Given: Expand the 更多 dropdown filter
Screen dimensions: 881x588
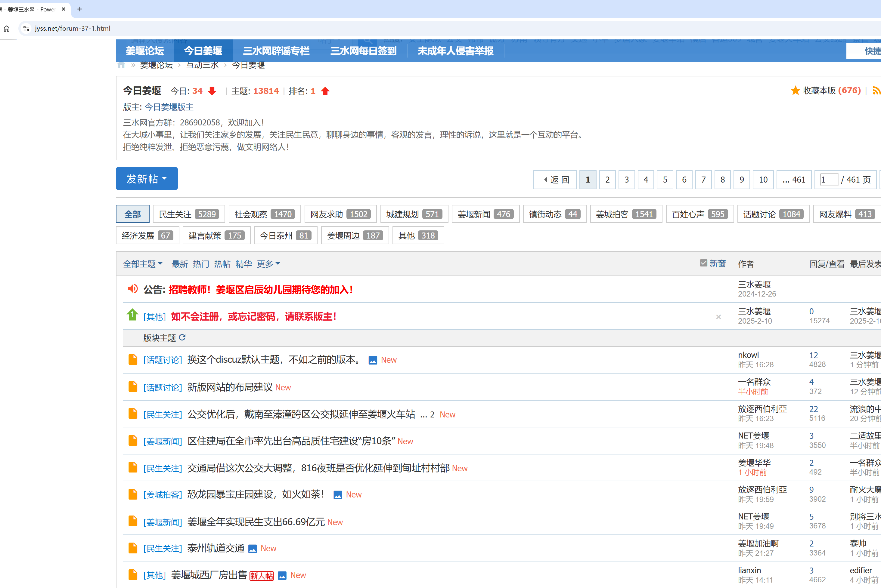Looking at the screenshot, I should pyautogui.click(x=268, y=264).
